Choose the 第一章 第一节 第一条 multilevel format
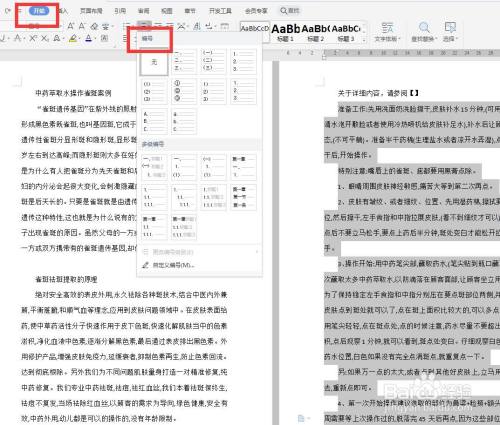 pyautogui.click(x=244, y=197)
